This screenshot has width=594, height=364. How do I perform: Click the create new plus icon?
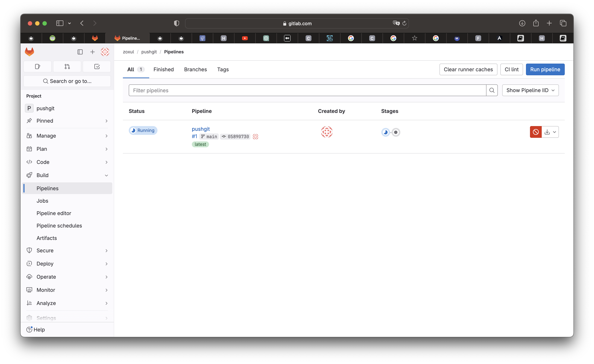coord(92,52)
